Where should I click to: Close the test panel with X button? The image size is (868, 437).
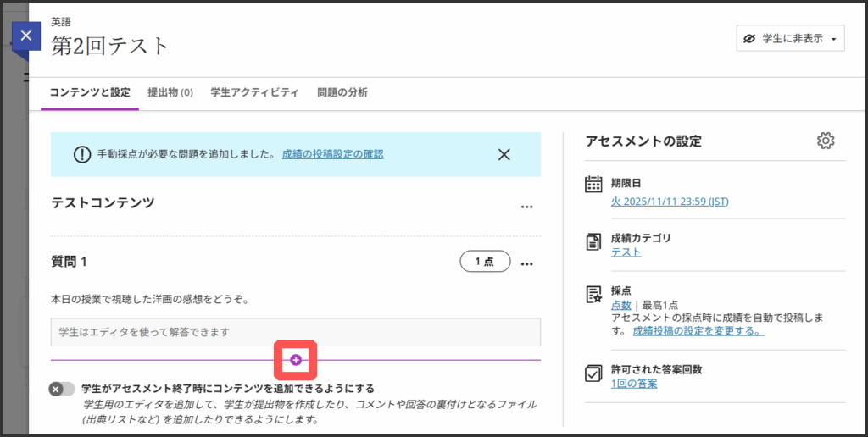(x=26, y=36)
